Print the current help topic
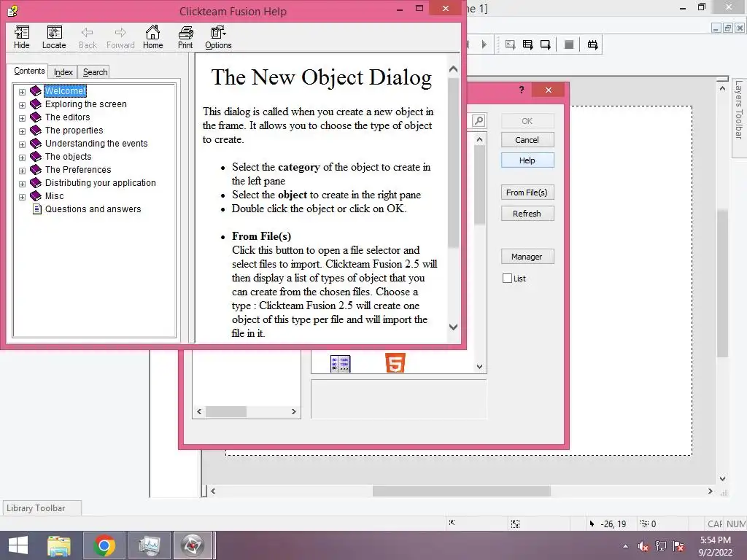747x560 pixels. pyautogui.click(x=185, y=37)
